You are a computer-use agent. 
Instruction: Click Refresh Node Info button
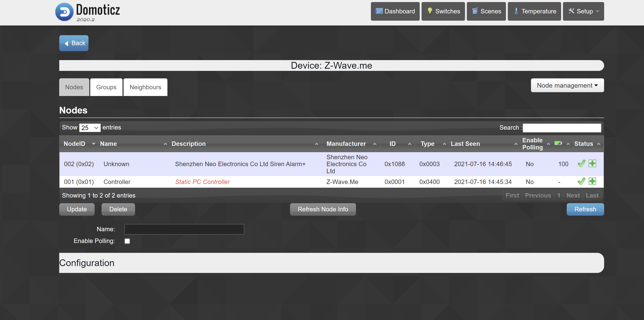pyautogui.click(x=323, y=209)
